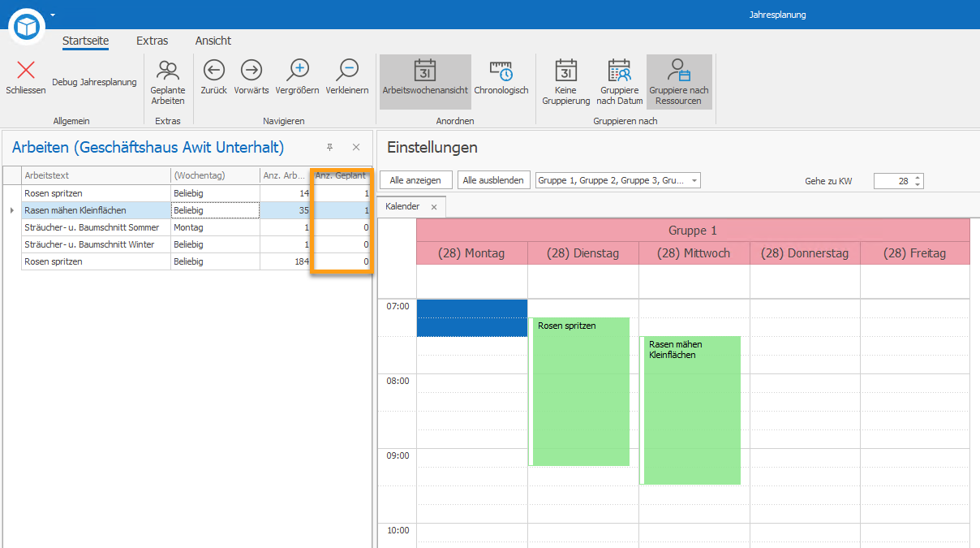Click the Alle ausblenden button
The height and width of the screenshot is (548, 980).
pyautogui.click(x=494, y=180)
